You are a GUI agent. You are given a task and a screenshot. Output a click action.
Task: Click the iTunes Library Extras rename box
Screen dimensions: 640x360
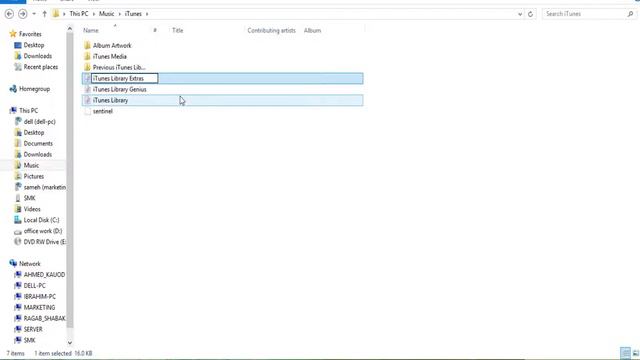pos(124,78)
